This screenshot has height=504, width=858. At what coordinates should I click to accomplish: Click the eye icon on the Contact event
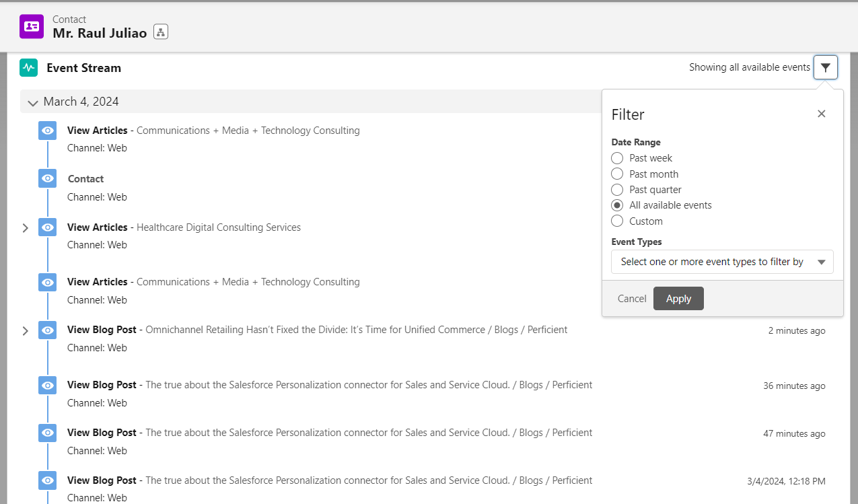coord(46,178)
